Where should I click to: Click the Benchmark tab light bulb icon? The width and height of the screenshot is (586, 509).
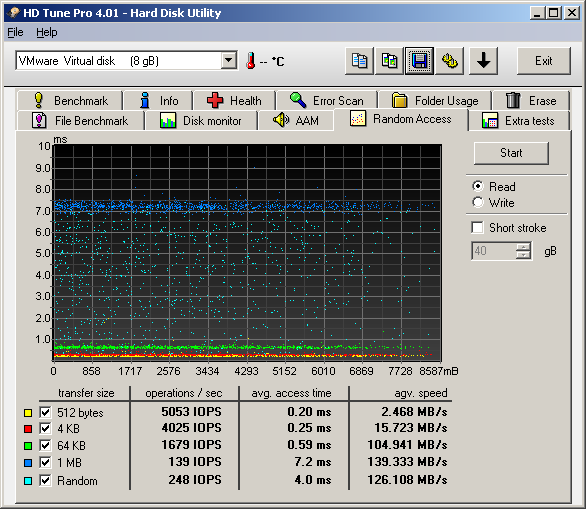[x=38, y=100]
